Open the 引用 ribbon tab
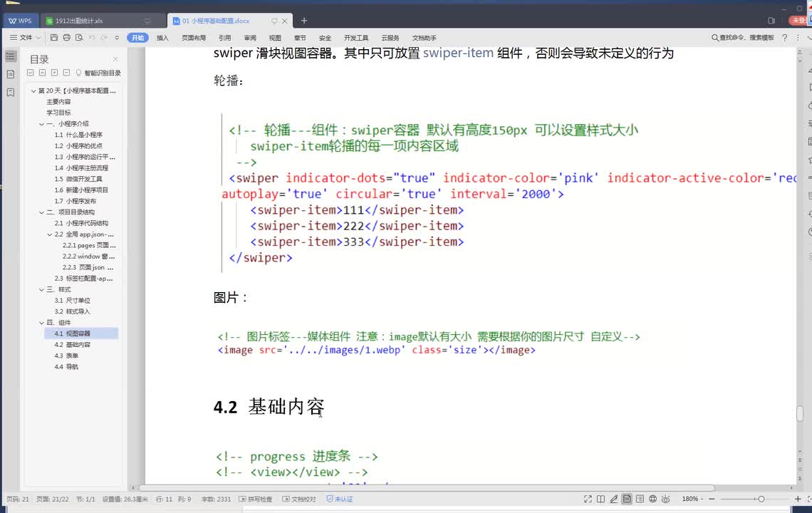Screen dimensions: 812x513 click(x=225, y=38)
